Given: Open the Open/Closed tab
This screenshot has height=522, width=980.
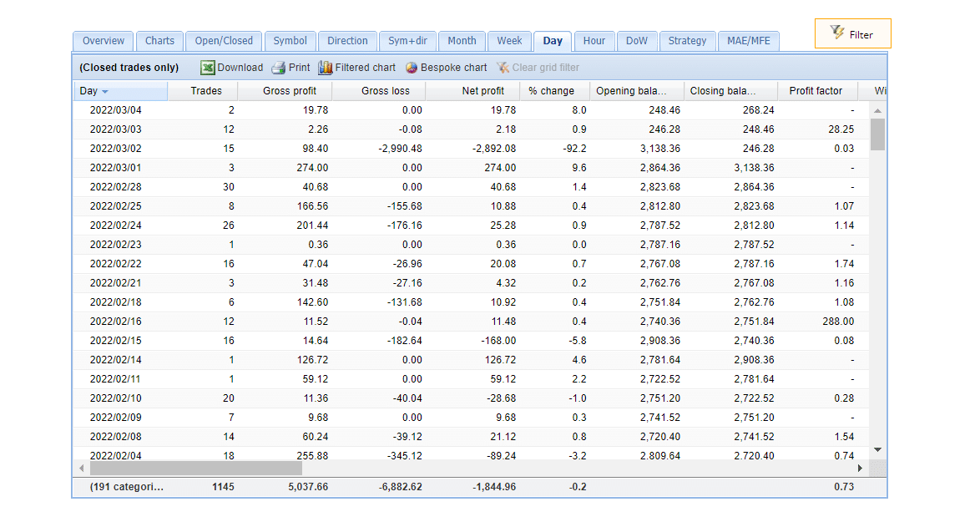Looking at the screenshot, I should (224, 41).
